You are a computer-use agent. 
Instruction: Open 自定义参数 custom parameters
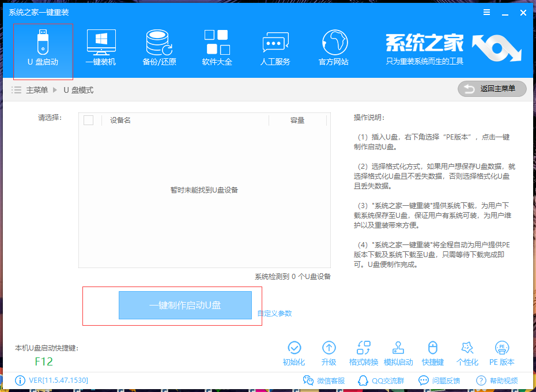(275, 313)
